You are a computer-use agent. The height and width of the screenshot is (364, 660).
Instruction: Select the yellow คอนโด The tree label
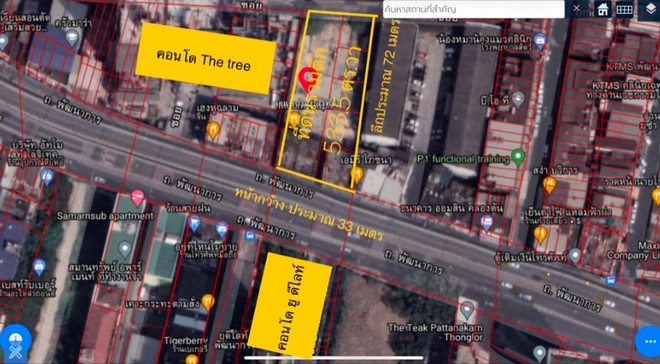[x=205, y=58]
